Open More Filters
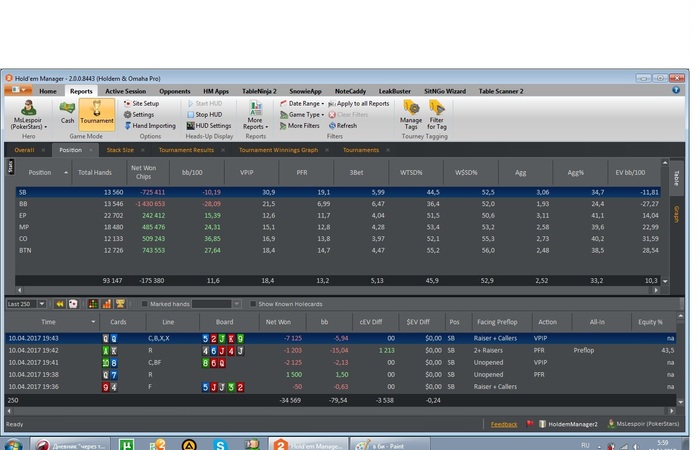 coord(300,125)
